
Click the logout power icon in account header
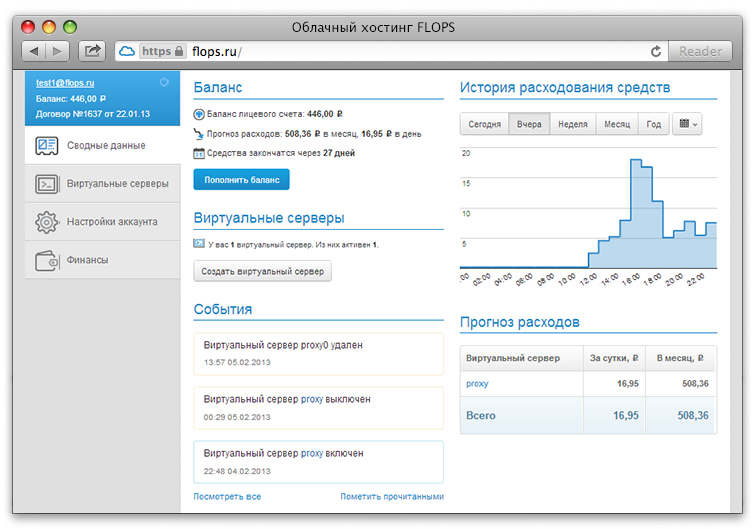tap(164, 82)
